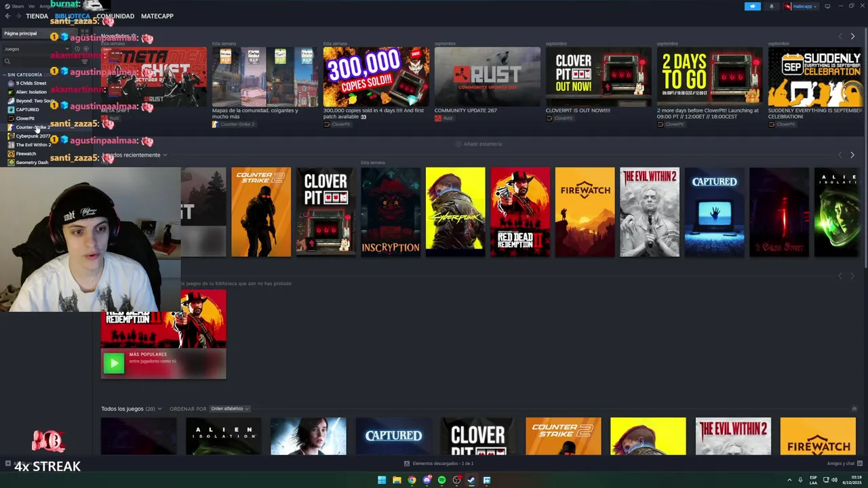Screen dimensions: 868x488
Task: Open the 2 Days To Go news card
Action: 710,77
